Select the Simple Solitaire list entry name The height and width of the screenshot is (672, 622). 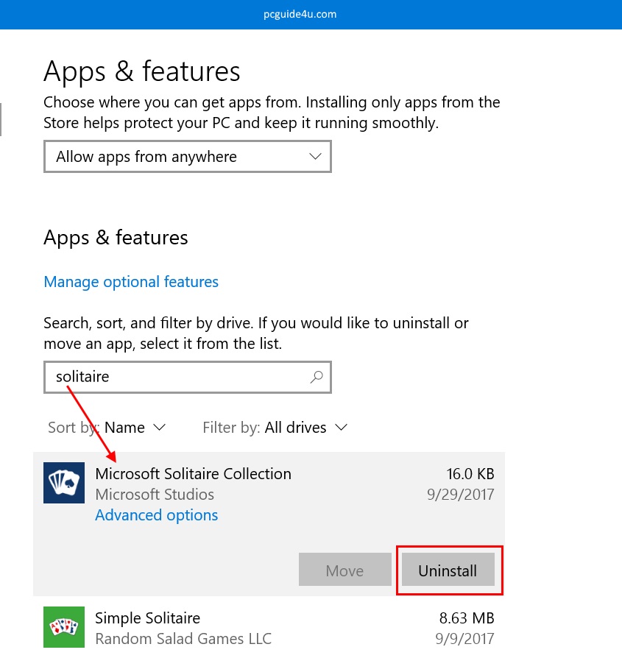[x=147, y=618]
